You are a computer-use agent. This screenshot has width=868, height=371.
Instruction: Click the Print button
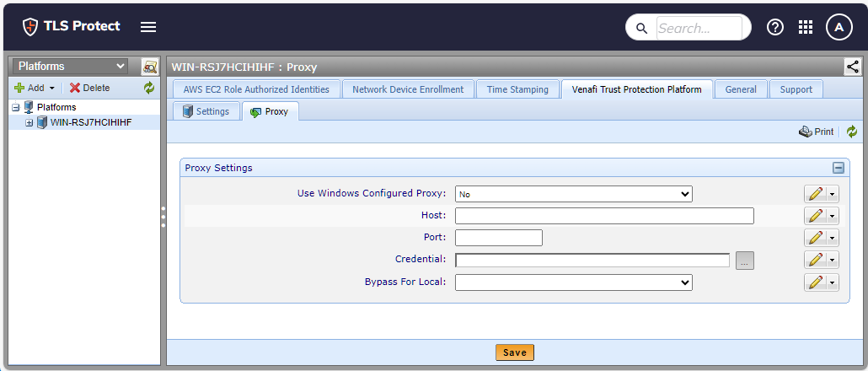817,132
